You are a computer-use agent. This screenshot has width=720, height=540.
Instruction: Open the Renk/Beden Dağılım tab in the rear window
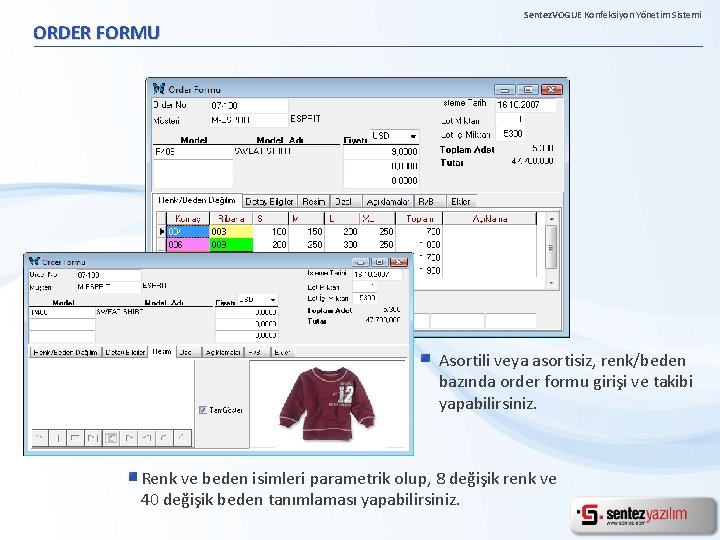coord(197,201)
